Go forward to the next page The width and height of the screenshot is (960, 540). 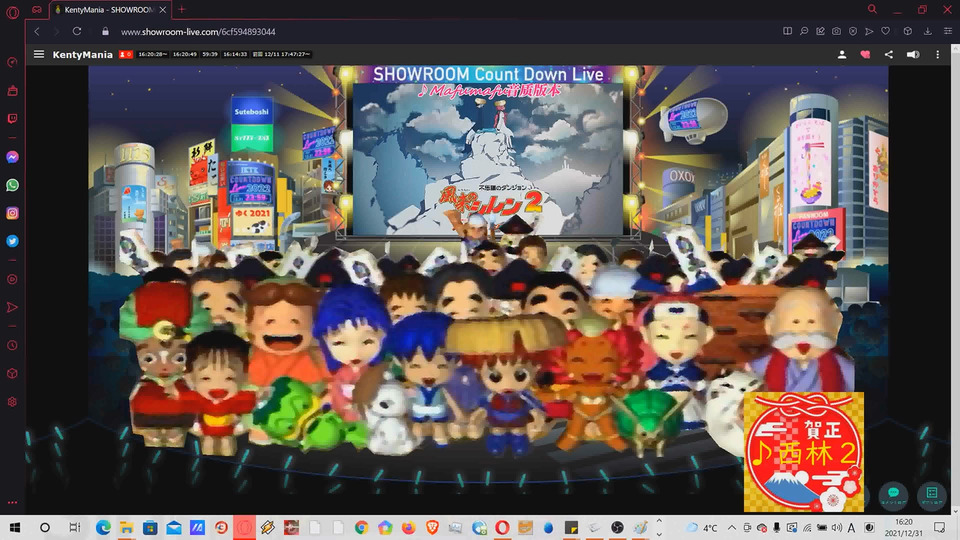[x=56, y=31]
